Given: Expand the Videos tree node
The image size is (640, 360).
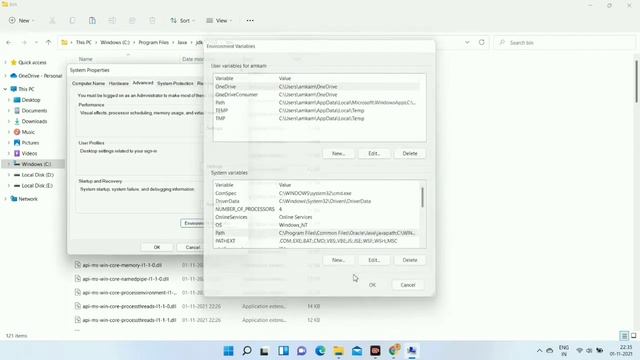Looking at the screenshot, I should pyautogui.click(x=9, y=153).
